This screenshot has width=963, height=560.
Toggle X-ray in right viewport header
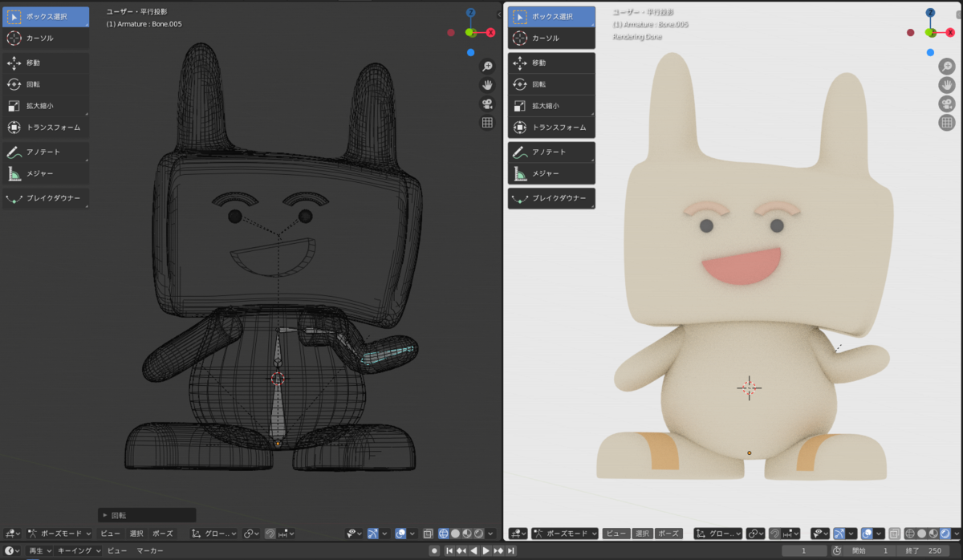coord(894,534)
